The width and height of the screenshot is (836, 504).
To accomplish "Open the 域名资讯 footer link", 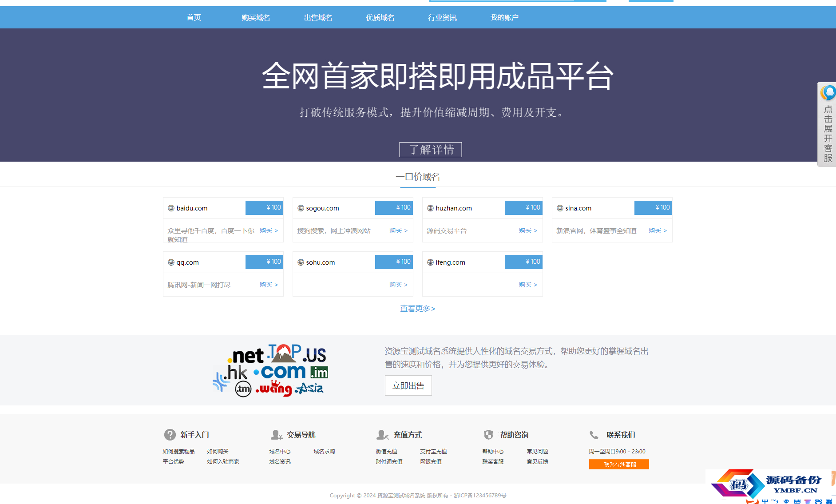I will point(280,461).
